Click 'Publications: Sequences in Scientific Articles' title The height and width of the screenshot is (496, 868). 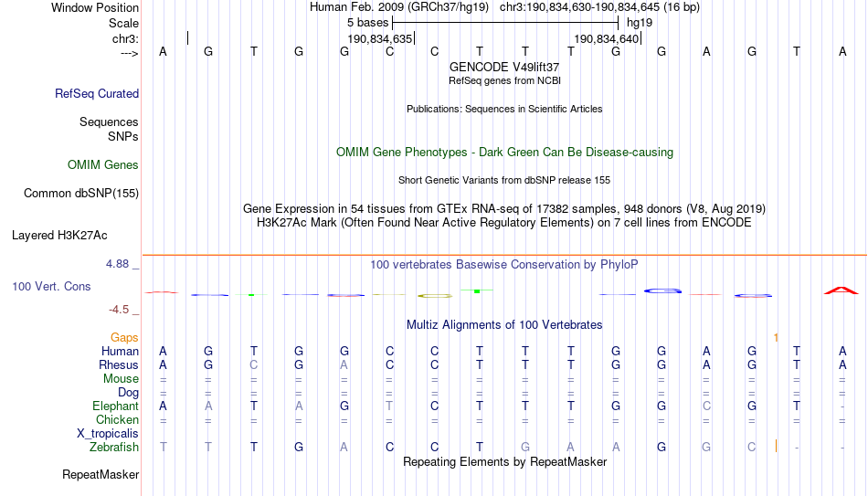coord(504,109)
